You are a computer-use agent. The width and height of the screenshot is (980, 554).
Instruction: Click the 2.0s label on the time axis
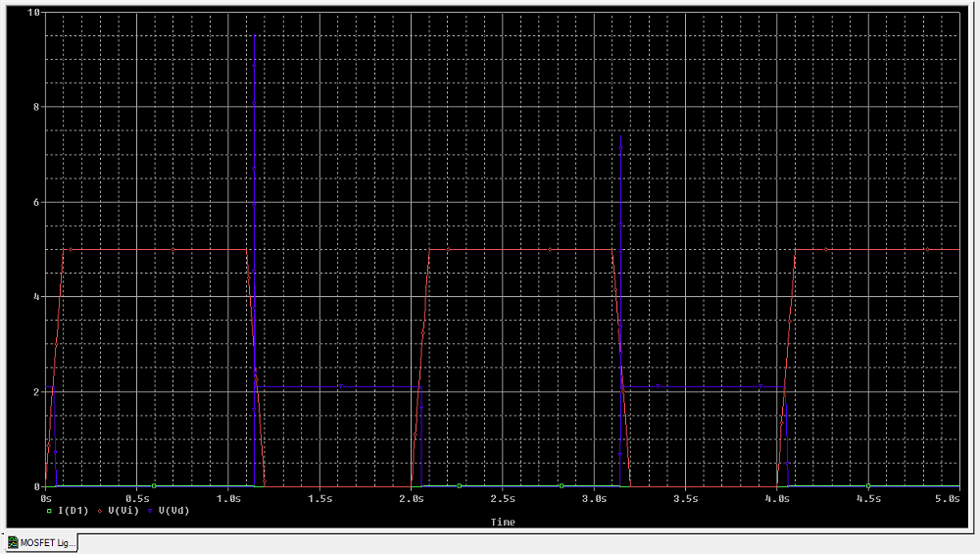[x=412, y=498]
